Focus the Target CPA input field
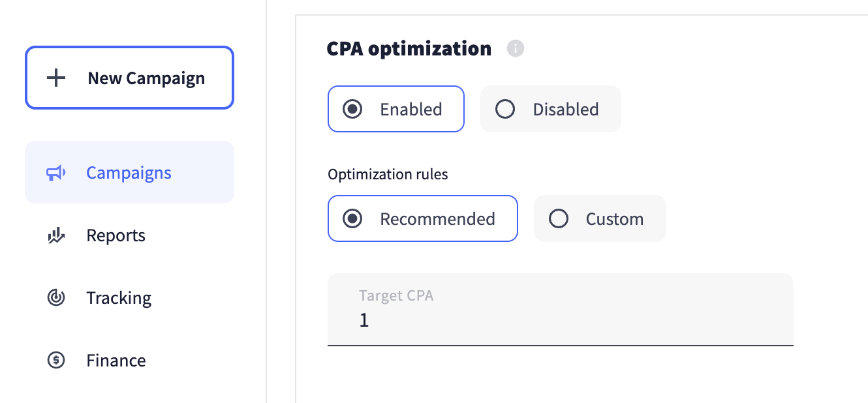The image size is (868, 403). (560, 320)
